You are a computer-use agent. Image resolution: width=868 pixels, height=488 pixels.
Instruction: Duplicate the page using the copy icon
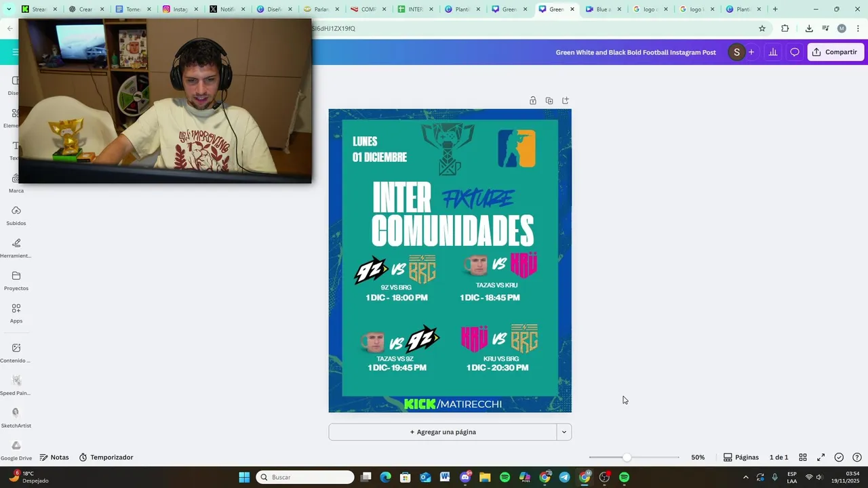pos(549,100)
